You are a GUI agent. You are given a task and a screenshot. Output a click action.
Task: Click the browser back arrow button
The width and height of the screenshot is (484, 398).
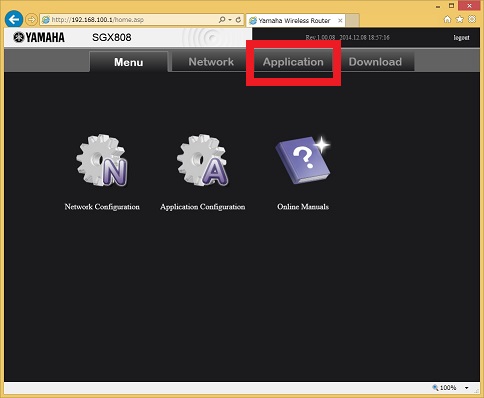14,19
